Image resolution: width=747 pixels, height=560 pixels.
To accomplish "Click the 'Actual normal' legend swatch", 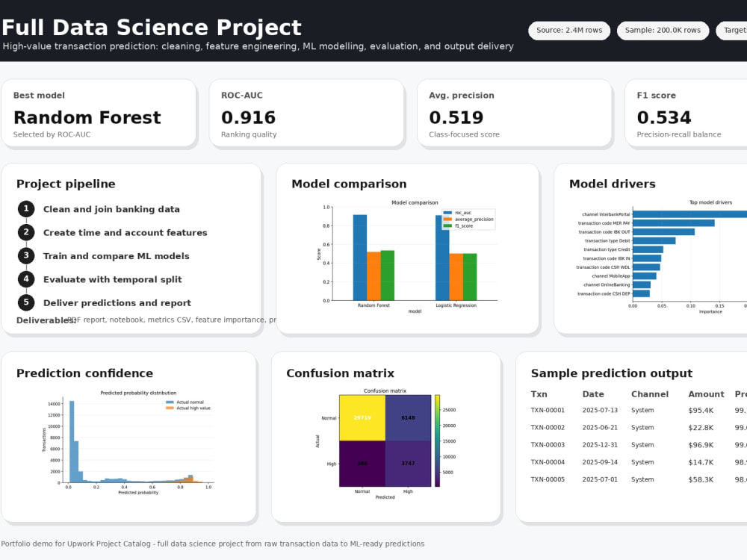I will click(170, 402).
